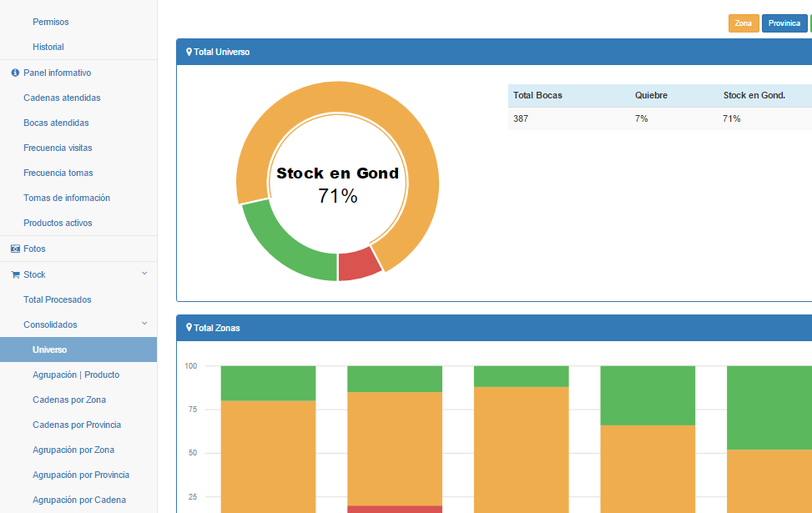Open the Historial sidebar item

click(48, 47)
